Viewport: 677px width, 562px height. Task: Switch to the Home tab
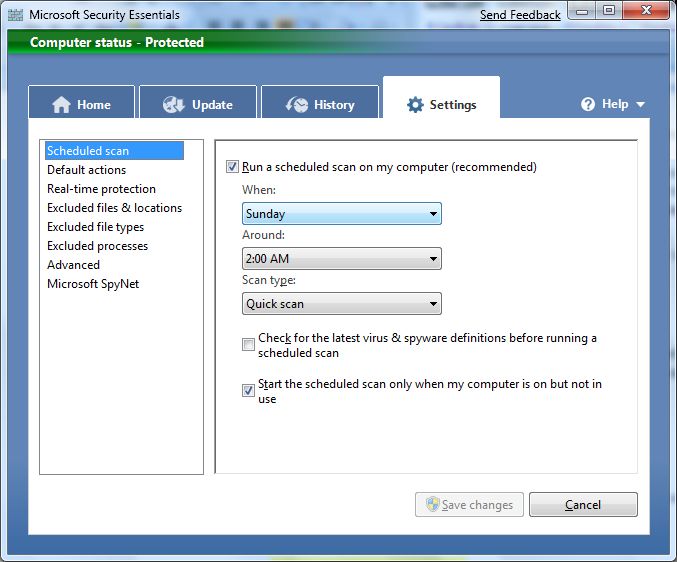[x=82, y=102]
